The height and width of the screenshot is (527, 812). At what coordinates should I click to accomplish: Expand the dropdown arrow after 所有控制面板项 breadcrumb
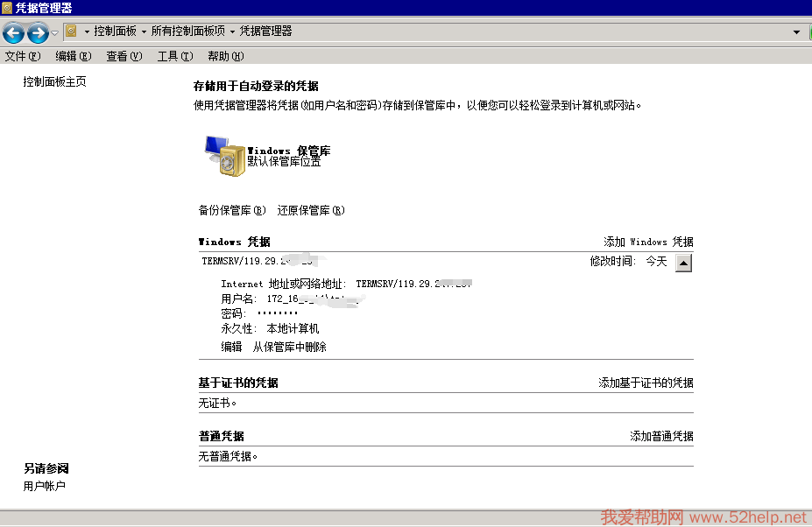coord(233,32)
